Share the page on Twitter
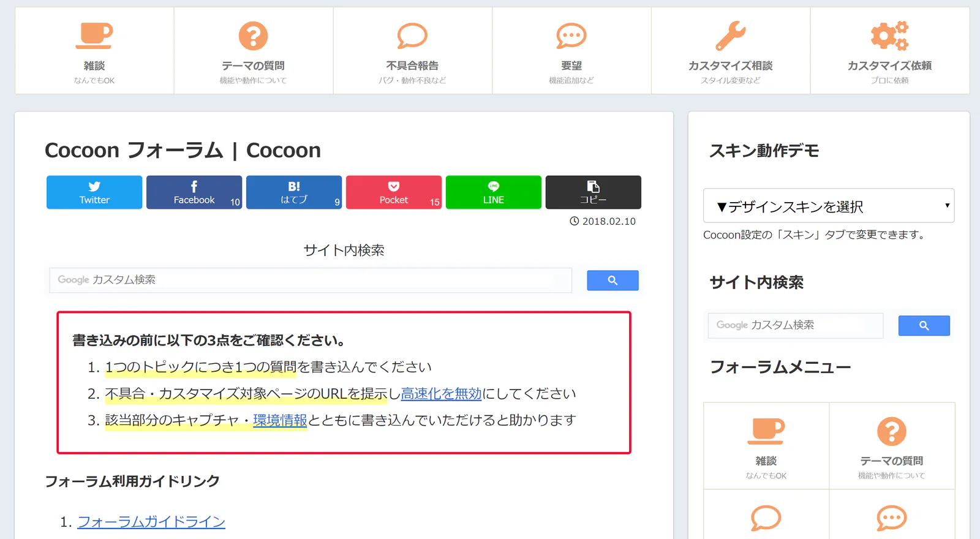 [x=94, y=192]
